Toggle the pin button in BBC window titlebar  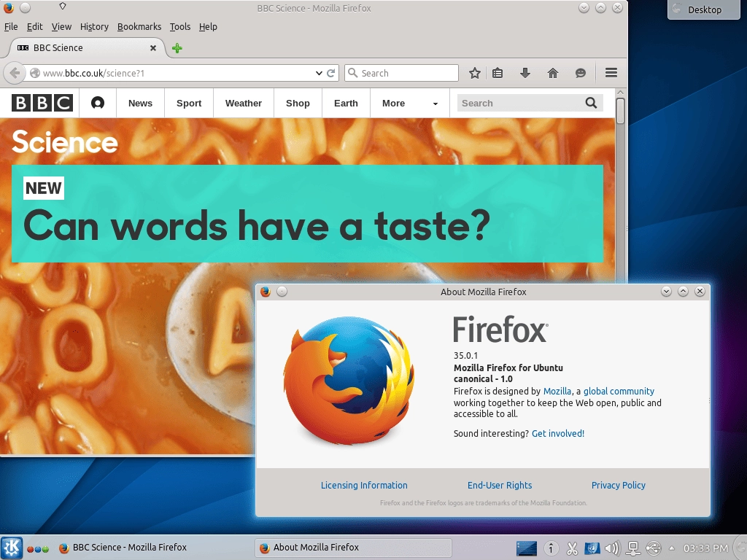pyautogui.click(x=26, y=7)
